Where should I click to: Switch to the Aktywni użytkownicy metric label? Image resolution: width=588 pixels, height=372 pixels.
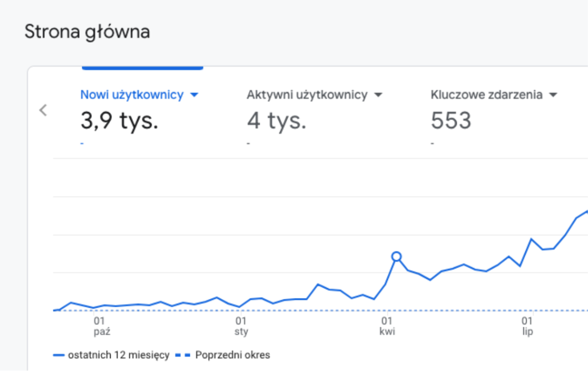(307, 95)
